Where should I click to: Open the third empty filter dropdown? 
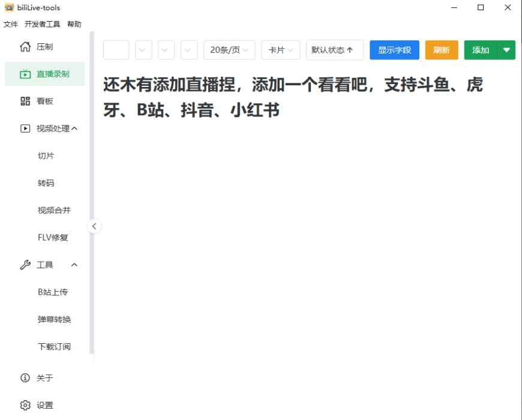[189, 50]
